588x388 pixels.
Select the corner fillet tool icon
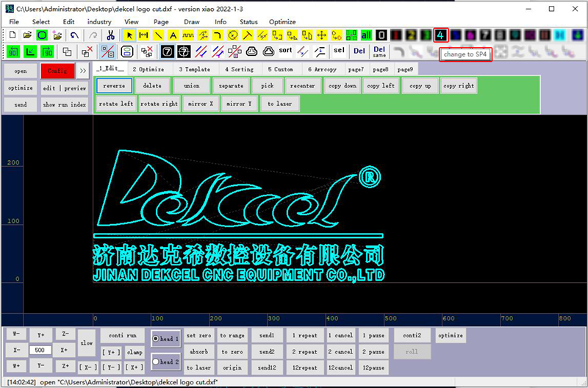point(218,35)
